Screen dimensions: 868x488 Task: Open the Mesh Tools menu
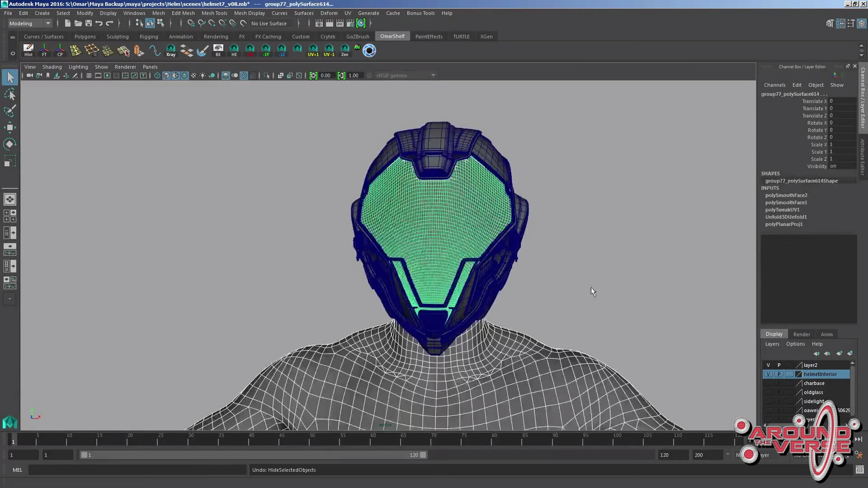(214, 13)
